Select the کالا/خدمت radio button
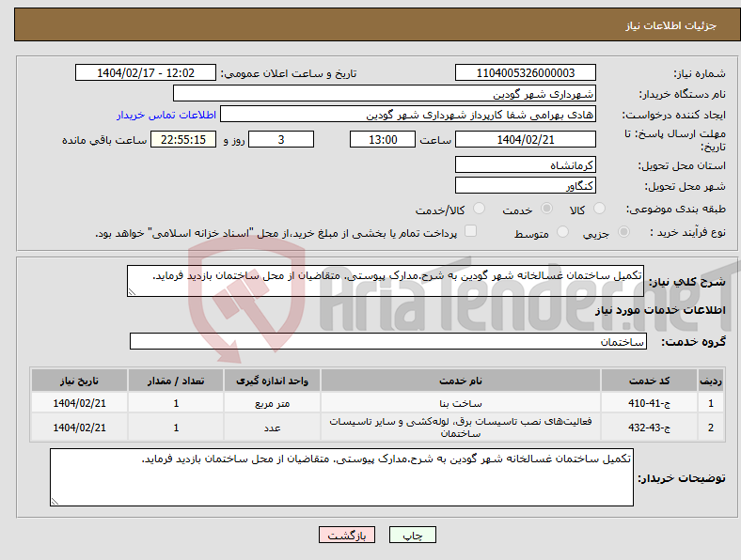 tap(479, 209)
